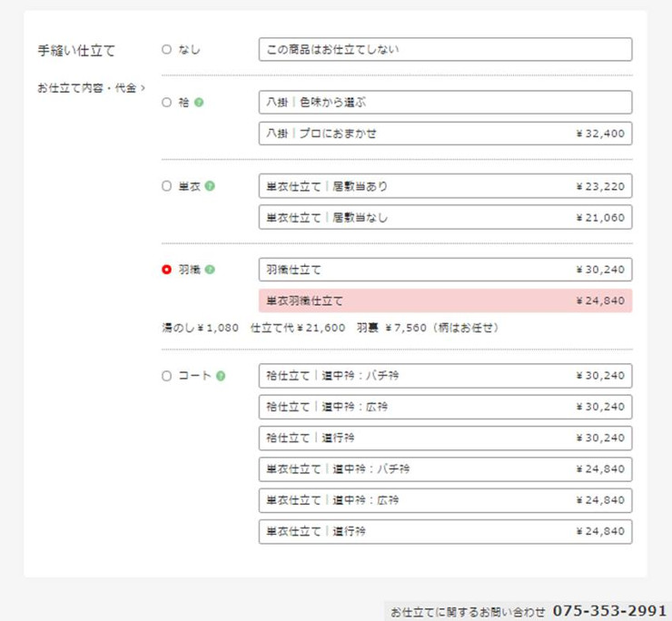Click the selected 羽織 radio button
The image size is (672, 621).
[x=166, y=270]
